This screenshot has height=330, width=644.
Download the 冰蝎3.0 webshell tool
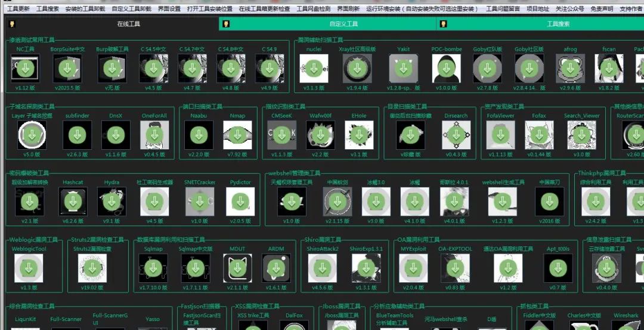(376, 201)
